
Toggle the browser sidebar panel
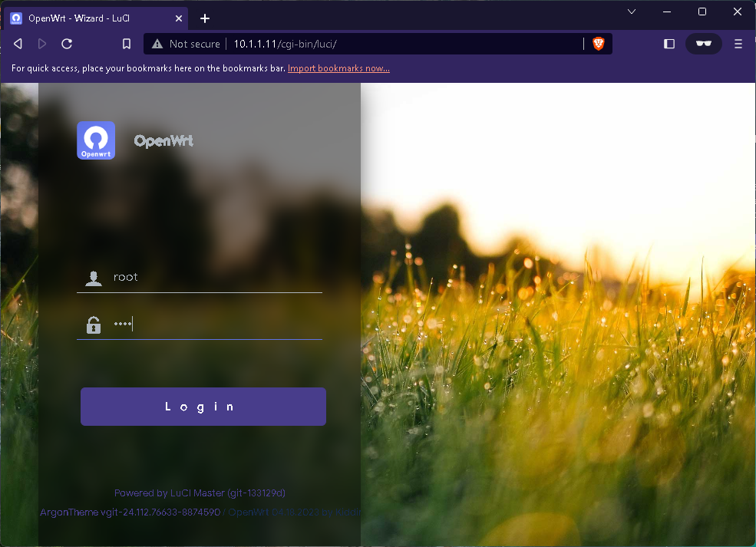click(669, 44)
